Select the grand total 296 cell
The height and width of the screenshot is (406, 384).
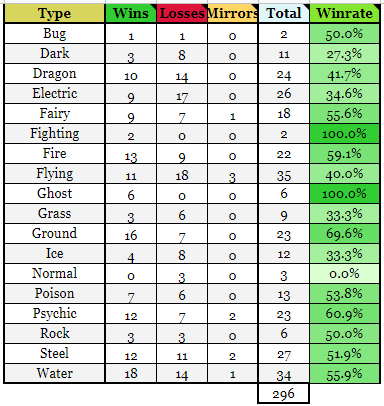coord(284,394)
